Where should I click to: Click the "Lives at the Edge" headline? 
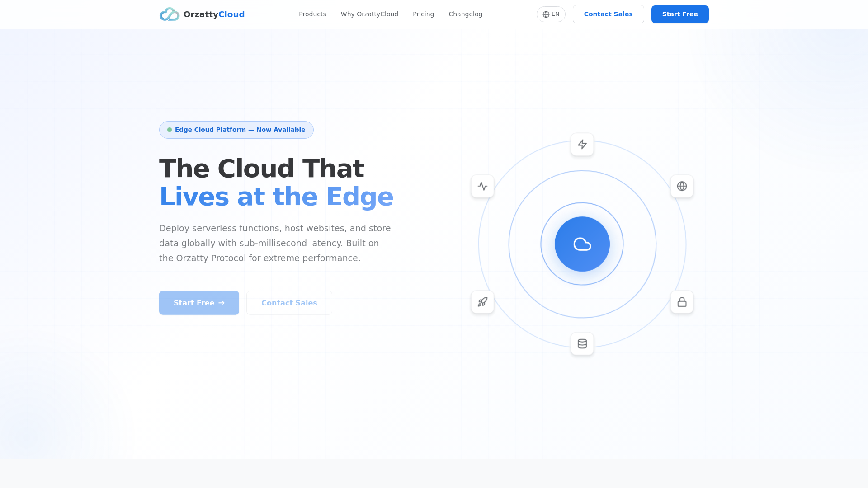[276, 197]
